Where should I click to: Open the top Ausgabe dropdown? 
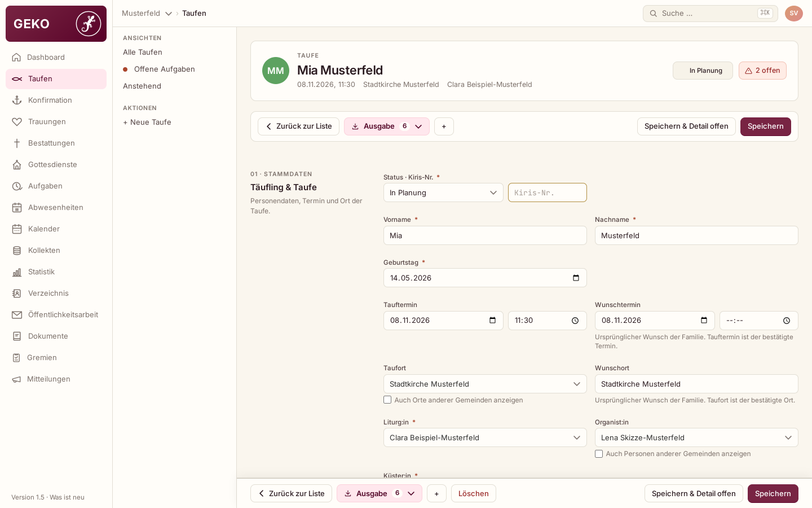[x=387, y=126]
